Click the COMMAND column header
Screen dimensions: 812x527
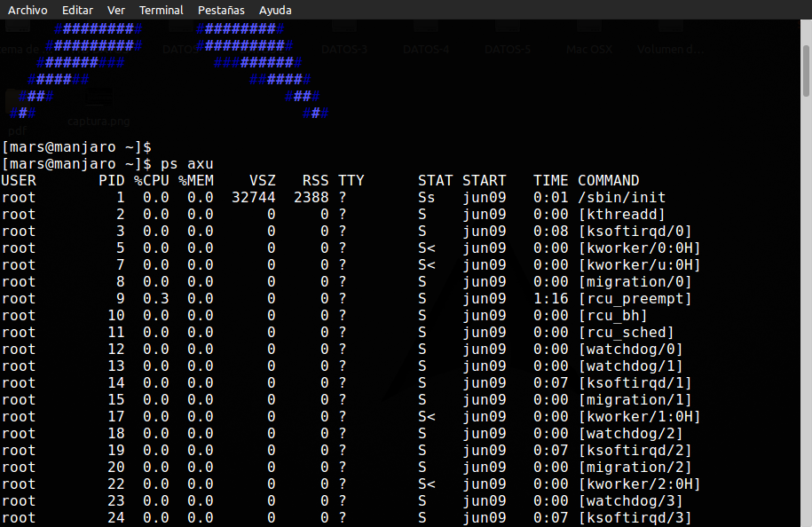coord(608,181)
